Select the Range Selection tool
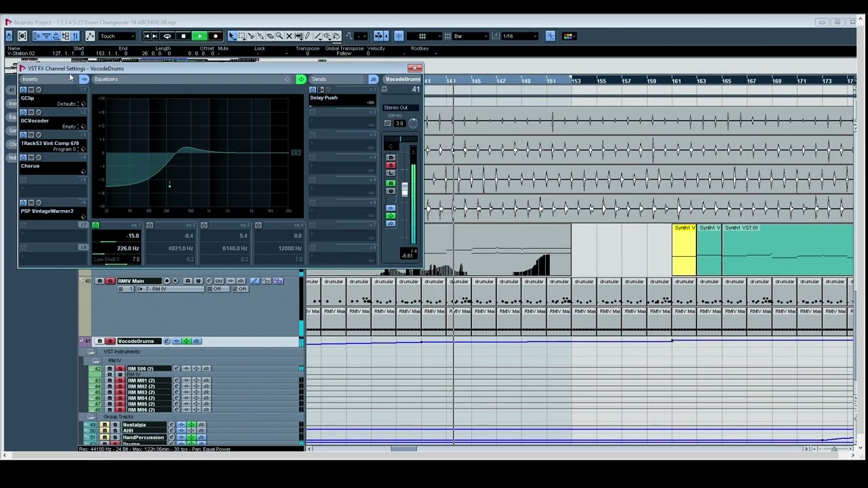Image resolution: width=868 pixels, height=488 pixels. [241, 36]
